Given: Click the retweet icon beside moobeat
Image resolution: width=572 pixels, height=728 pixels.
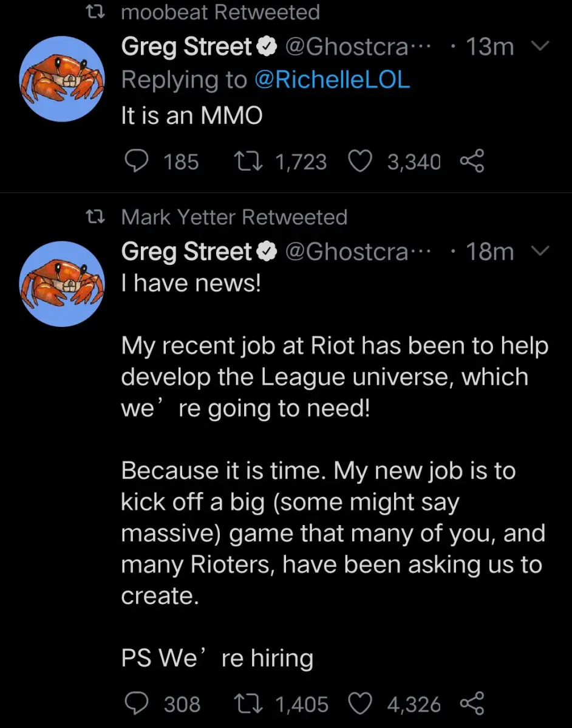Looking at the screenshot, I should [x=94, y=12].
